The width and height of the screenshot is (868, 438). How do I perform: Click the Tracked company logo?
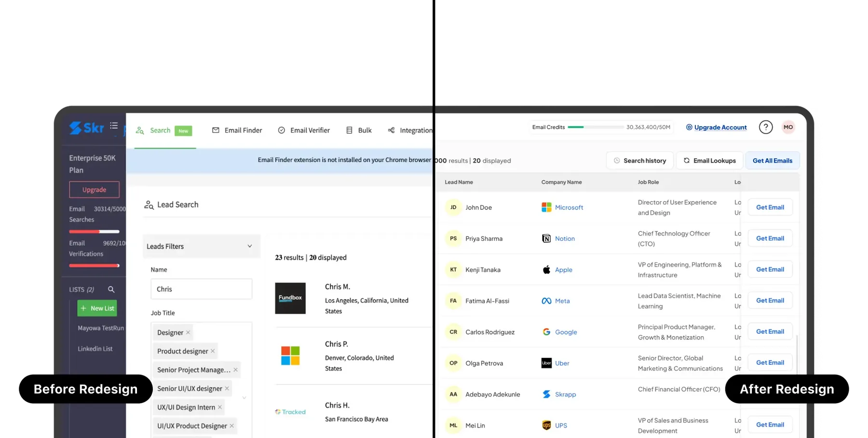coord(290,412)
